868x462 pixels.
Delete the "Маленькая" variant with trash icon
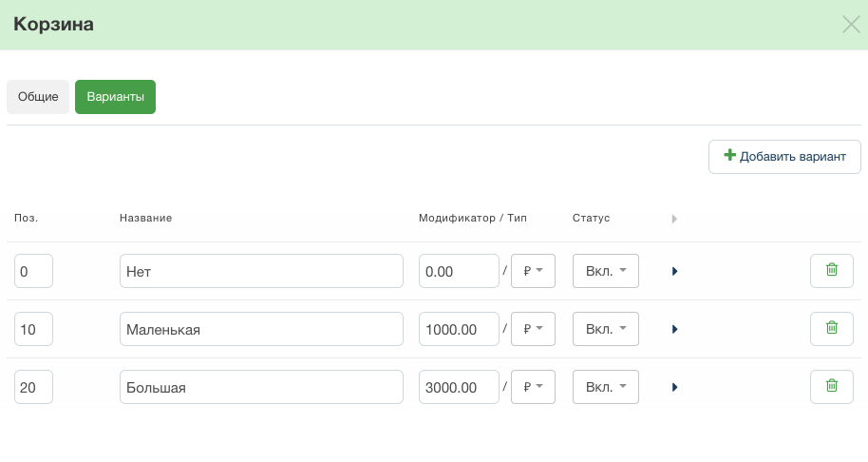(832, 329)
